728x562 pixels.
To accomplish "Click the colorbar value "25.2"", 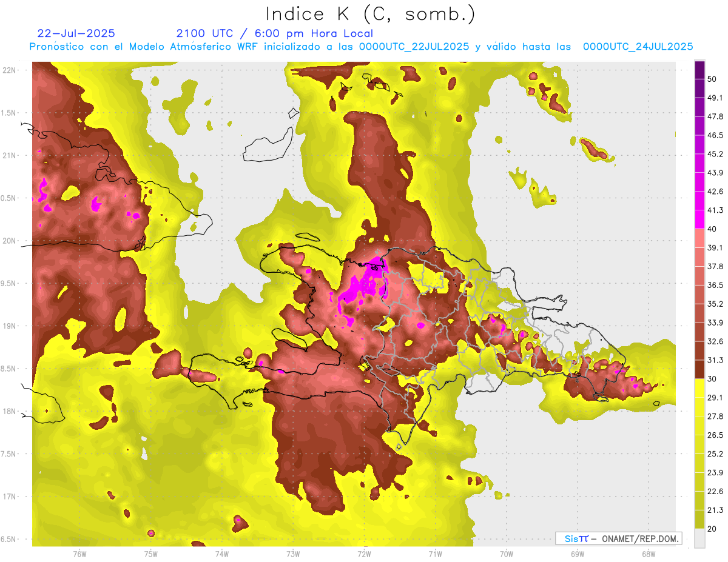I will (x=715, y=454).
